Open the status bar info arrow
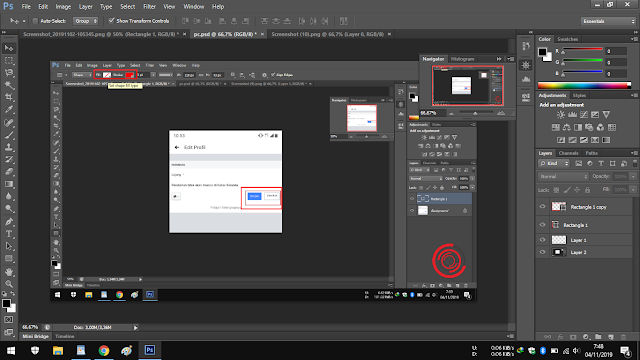Image resolution: width=640 pixels, height=360 pixels. click(136, 327)
